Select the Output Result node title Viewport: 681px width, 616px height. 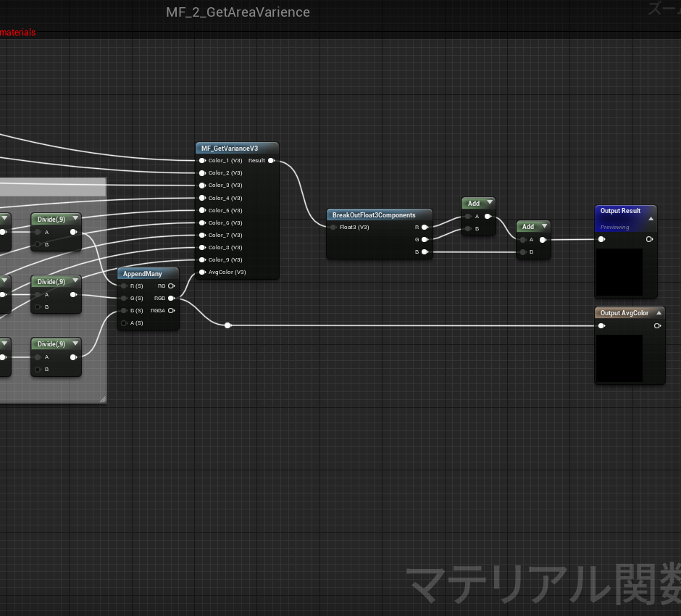coord(620,211)
